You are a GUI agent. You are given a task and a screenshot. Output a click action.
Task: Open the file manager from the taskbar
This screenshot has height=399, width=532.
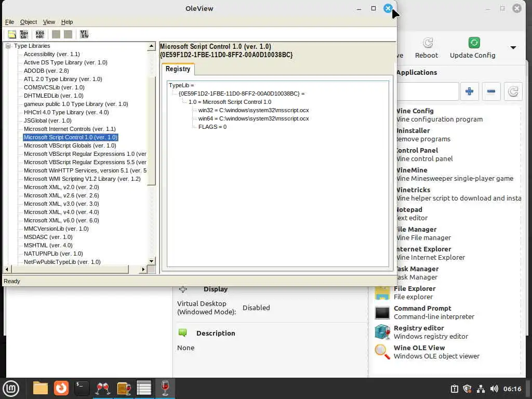41,388
